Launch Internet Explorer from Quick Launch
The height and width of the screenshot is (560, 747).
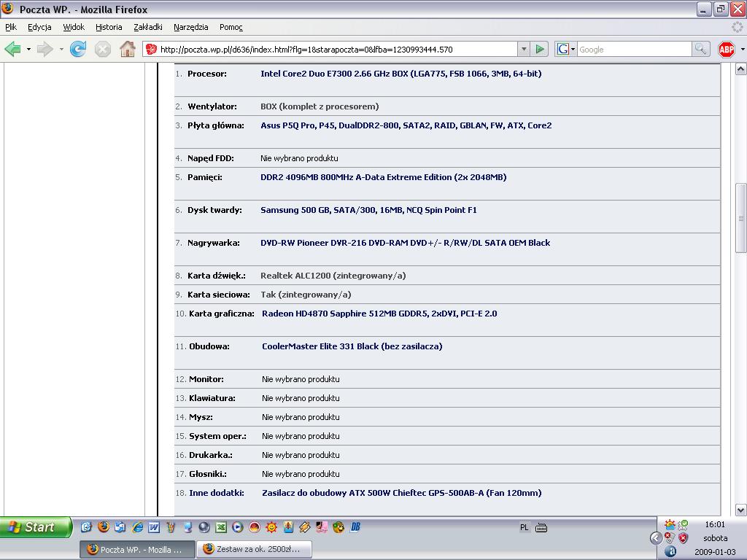click(137, 527)
